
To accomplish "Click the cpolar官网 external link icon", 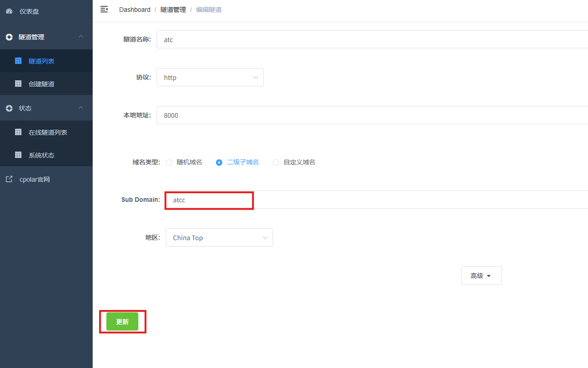I will (x=9, y=179).
